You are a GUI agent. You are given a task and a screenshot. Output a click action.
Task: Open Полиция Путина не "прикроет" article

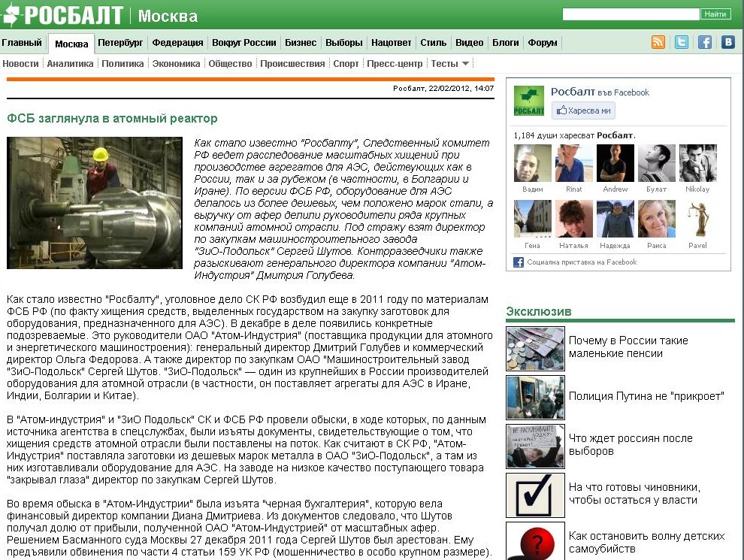coord(646,396)
